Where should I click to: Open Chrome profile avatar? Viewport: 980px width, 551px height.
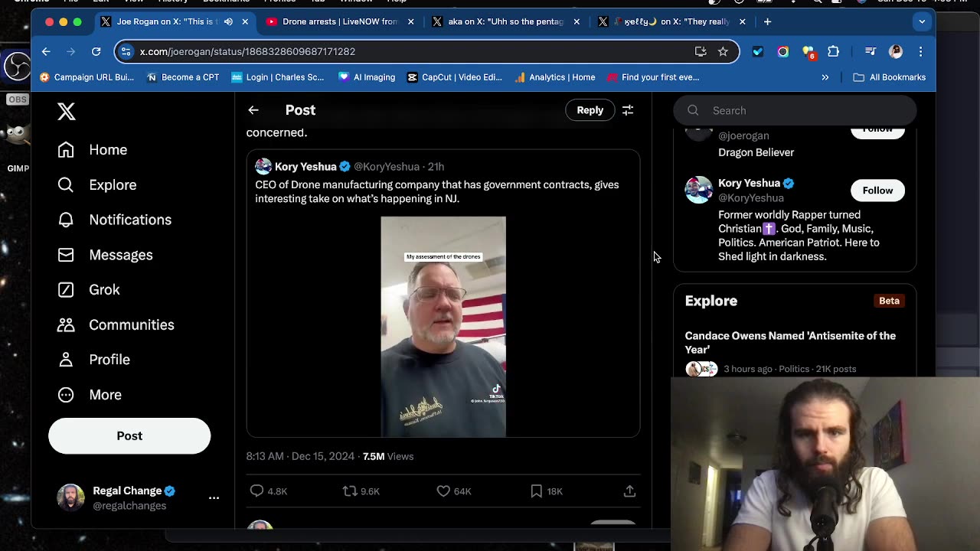(x=896, y=51)
